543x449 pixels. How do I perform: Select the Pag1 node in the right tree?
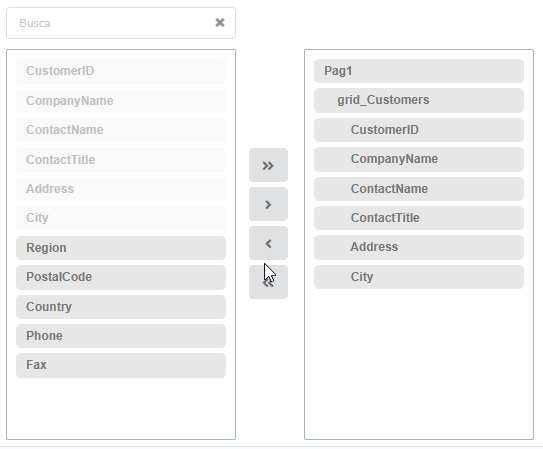(419, 71)
